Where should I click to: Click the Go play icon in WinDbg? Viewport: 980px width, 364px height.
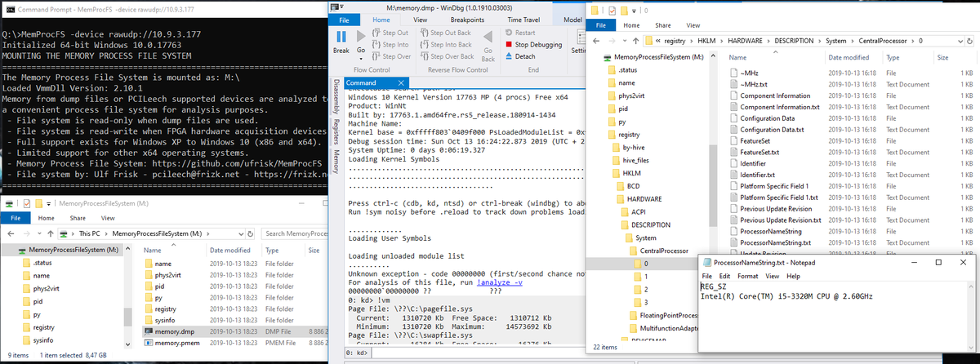click(360, 38)
